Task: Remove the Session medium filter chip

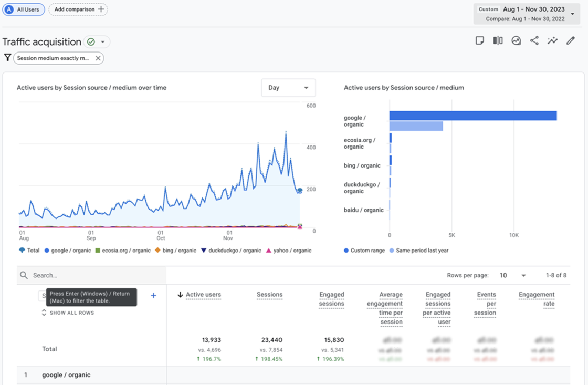Action: pyautogui.click(x=98, y=58)
